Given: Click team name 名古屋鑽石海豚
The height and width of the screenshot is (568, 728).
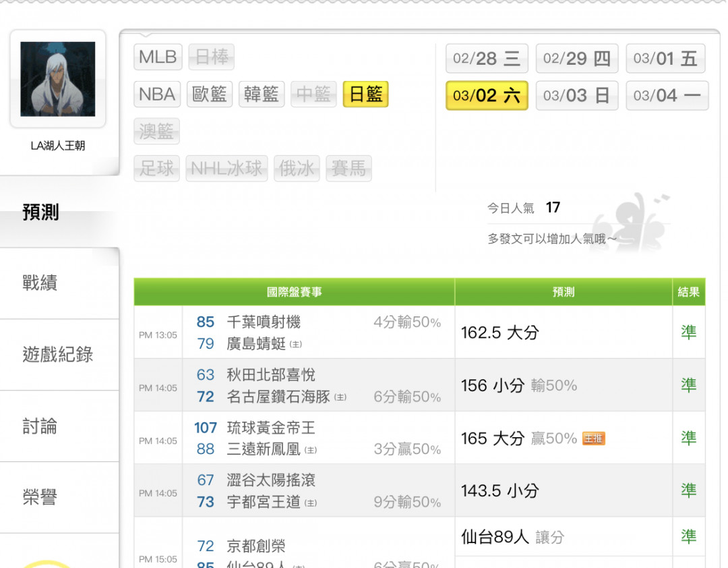Looking at the screenshot, I should [278, 397].
